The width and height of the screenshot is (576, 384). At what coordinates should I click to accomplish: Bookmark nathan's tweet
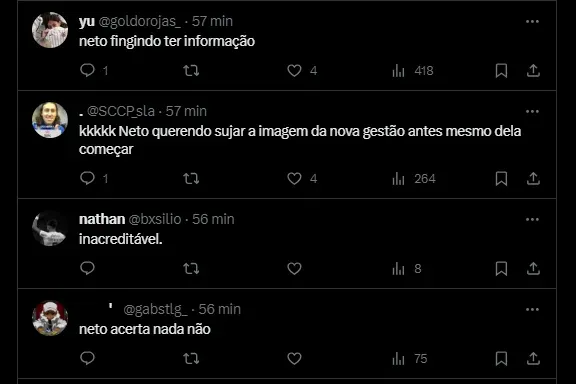[x=501, y=269]
